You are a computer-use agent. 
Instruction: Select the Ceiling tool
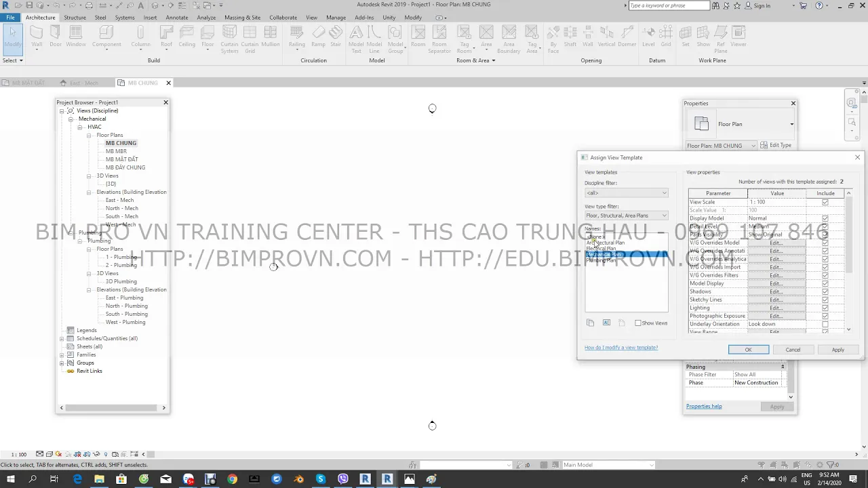(x=187, y=37)
